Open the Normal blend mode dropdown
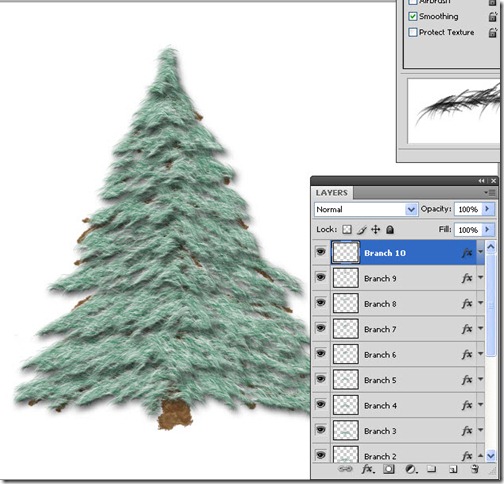The width and height of the screenshot is (504, 484). pos(366,209)
